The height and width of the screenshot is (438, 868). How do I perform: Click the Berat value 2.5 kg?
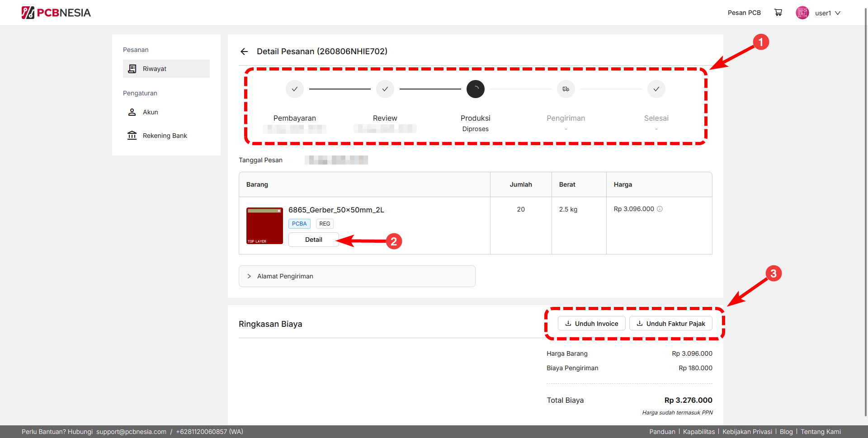pos(568,209)
